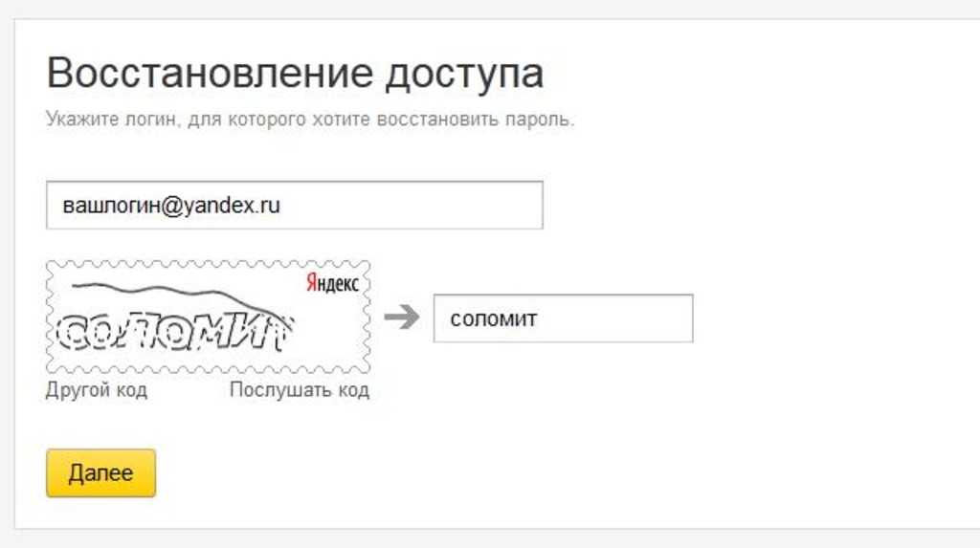The width and height of the screenshot is (980, 548).
Task: Click the instruction text under the heading
Action: click(x=310, y=121)
